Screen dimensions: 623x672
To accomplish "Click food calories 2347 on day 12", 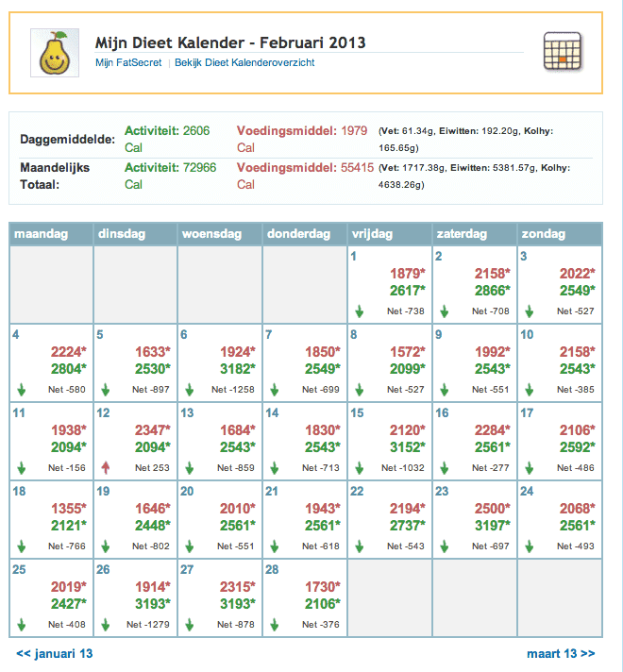I will (153, 430).
